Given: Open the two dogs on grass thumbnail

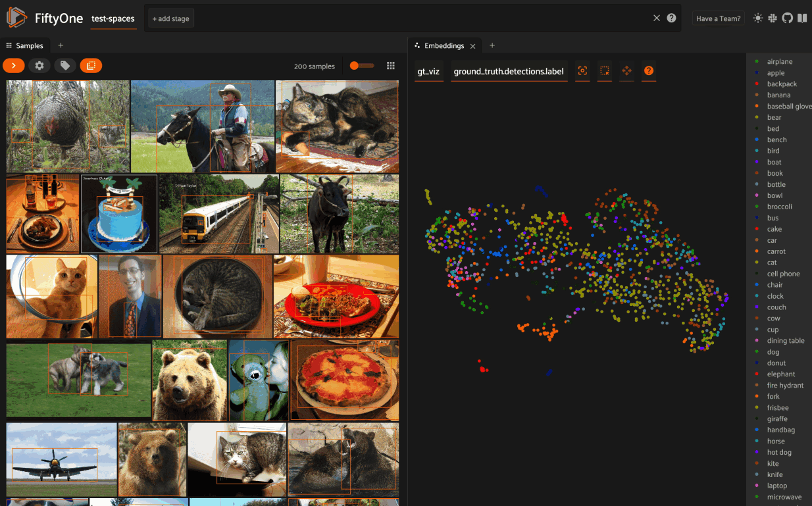Looking at the screenshot, I should (x=79, y=380).
